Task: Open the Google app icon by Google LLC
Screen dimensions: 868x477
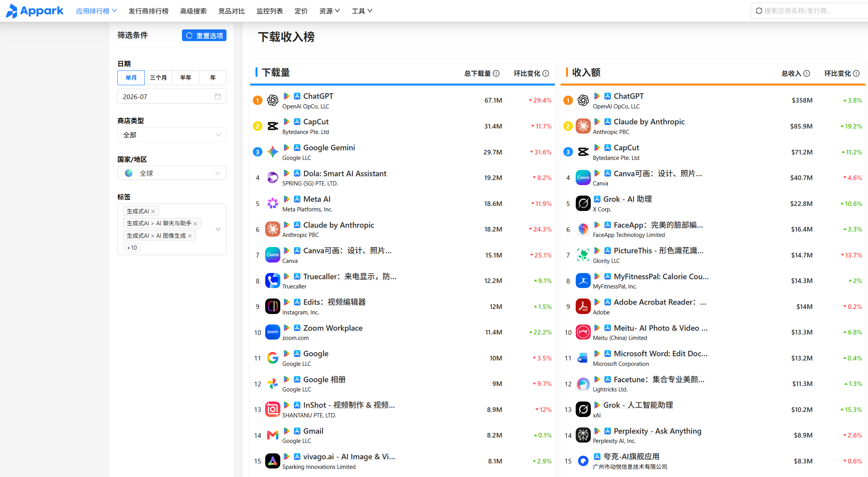Action: click(273, 358)
